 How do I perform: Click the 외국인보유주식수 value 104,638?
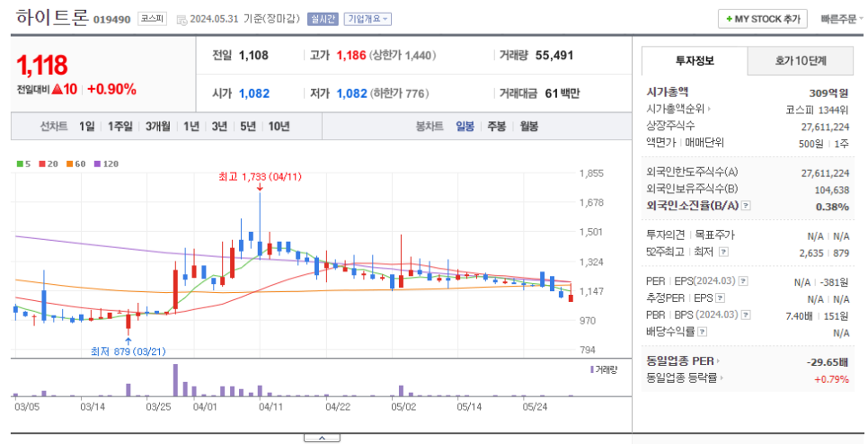coord(832,190)
